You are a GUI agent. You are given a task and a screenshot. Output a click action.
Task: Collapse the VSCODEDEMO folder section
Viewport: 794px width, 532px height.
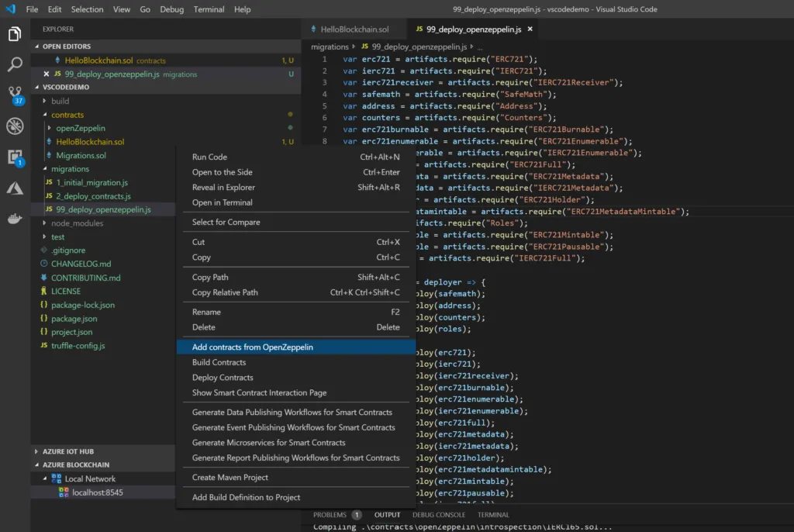click(x=37, y=87)
